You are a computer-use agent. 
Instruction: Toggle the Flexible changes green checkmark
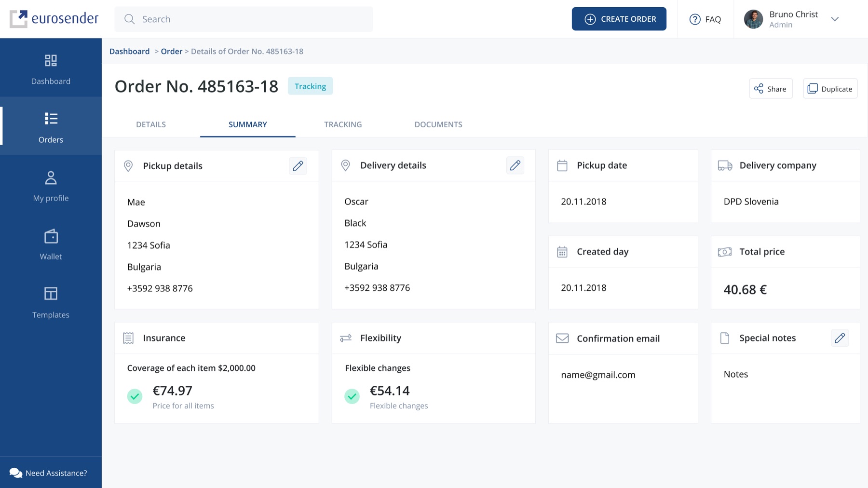(352, 396)
